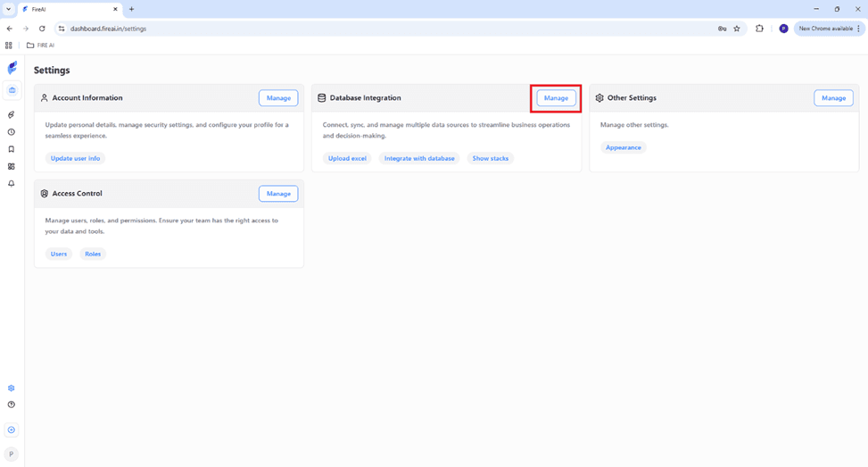Open the Appearance setting chip
The height and width of the screenshot is (467, 868).
[x=623, y=147]
